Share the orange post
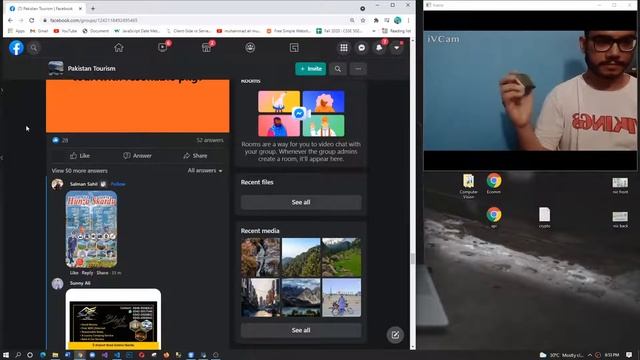This screenshot has height=360, width=640. pos(195,156)
